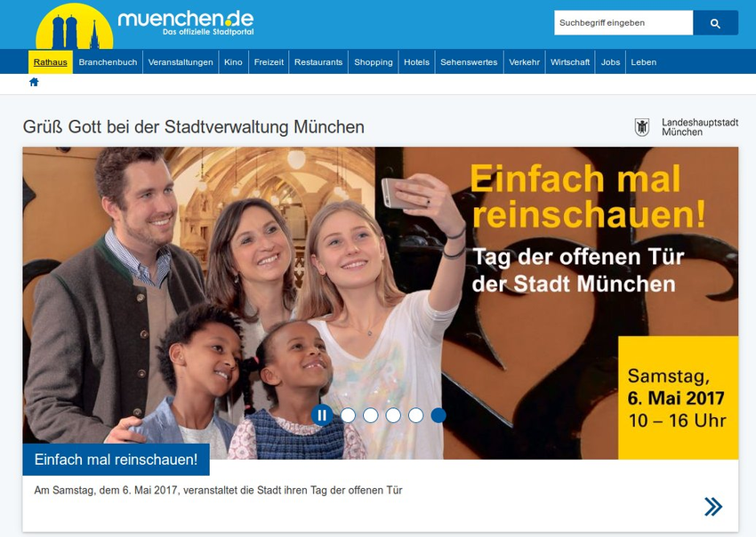Select the fourth slide indicator dot

pyautogui.click(x=415, y=415)
